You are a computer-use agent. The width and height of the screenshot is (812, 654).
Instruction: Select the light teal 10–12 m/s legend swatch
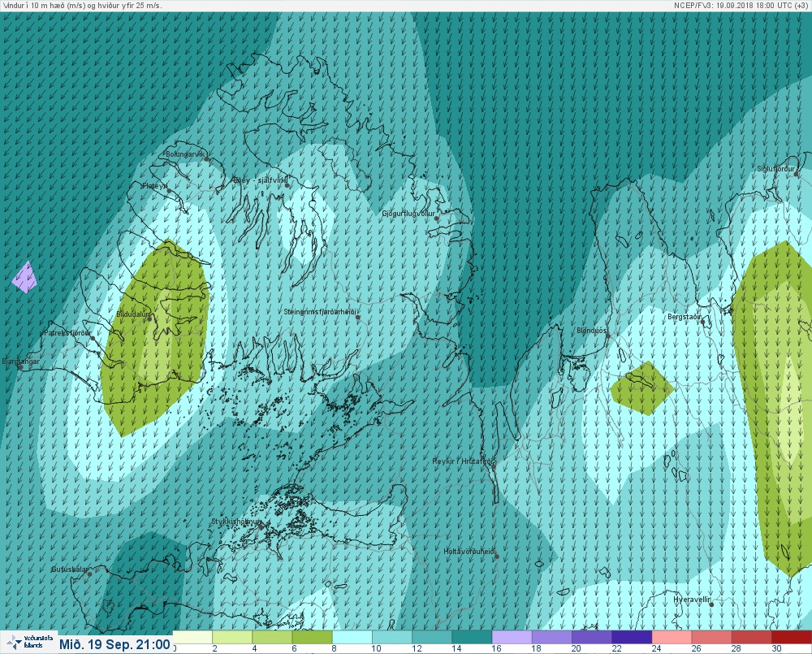(x=391, y=637)
